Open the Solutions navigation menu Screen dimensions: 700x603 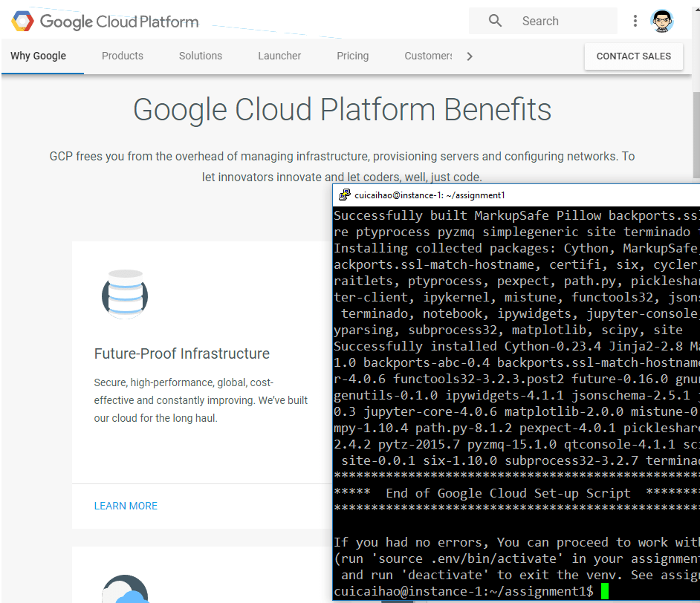pos(200,56)
